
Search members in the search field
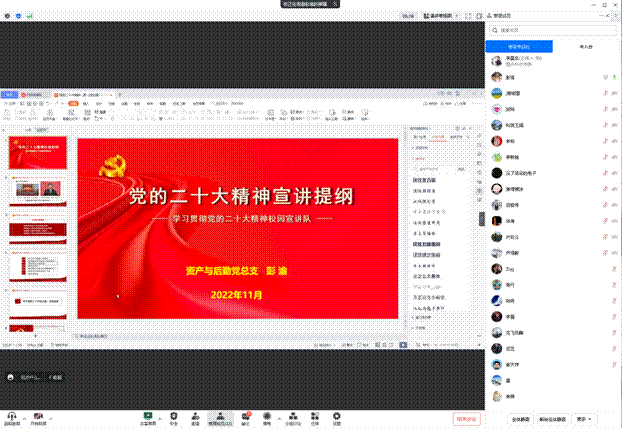pos(553,30)
